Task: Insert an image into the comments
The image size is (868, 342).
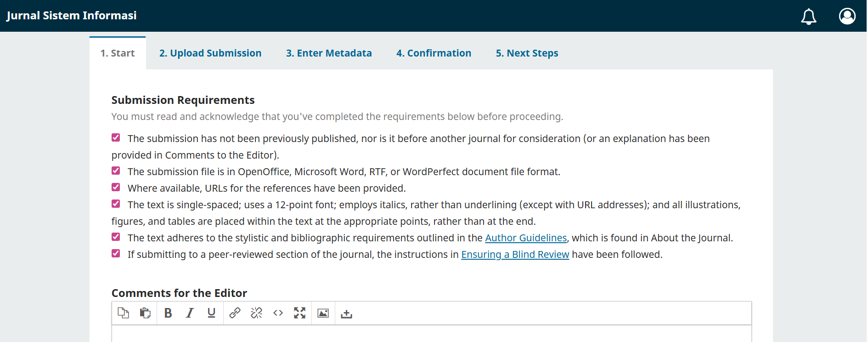Action: [323, 313]
